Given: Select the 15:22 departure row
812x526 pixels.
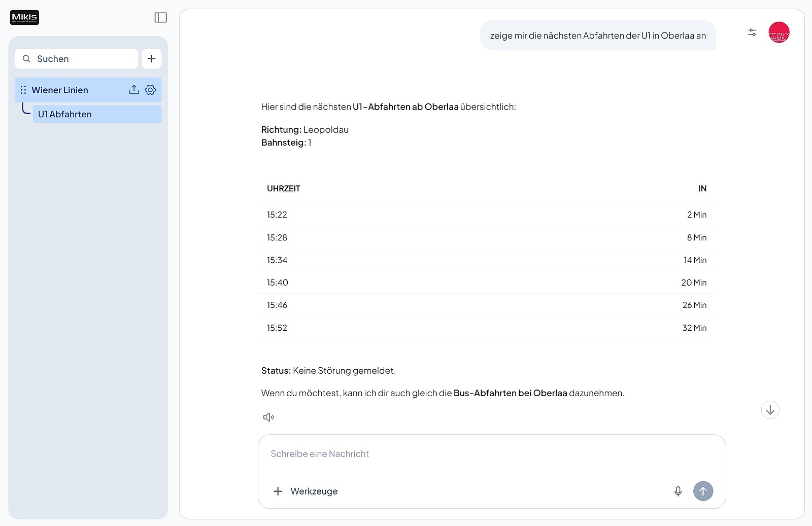Looking at the screenshot, I should (486, 215).
